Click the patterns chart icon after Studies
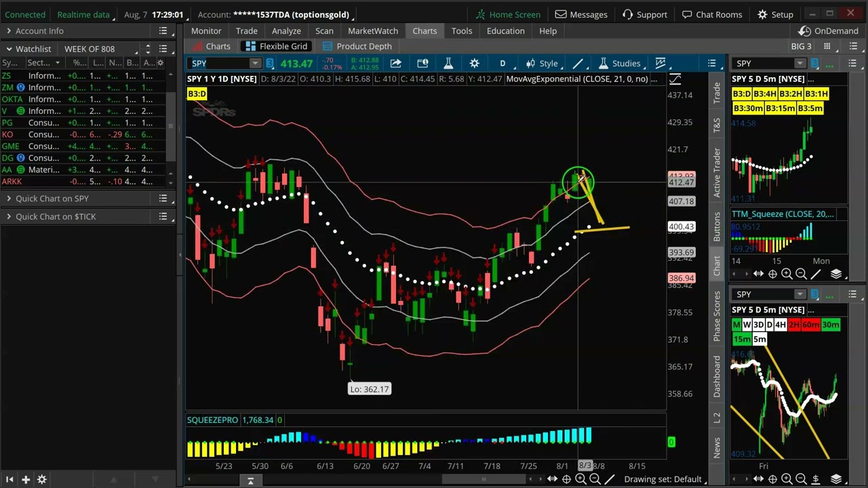Screen dimensions: 868x488 pos(660,63)
